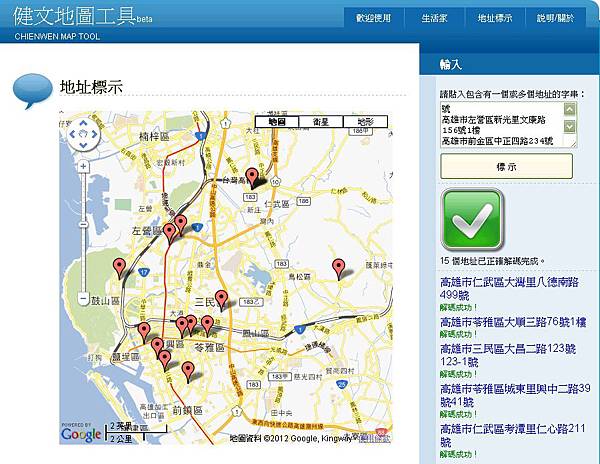Open address 高雄市仁武區大灣里八德南路499號
The width and height of the screenshot is (600, 464).
pyautogui.click(x=509, y=288)
